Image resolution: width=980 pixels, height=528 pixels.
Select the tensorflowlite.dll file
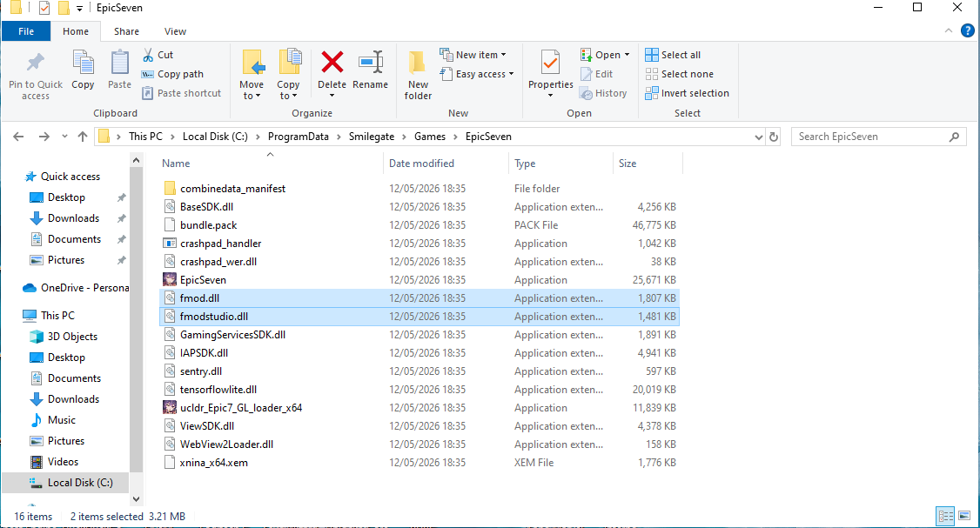(218, 390)
